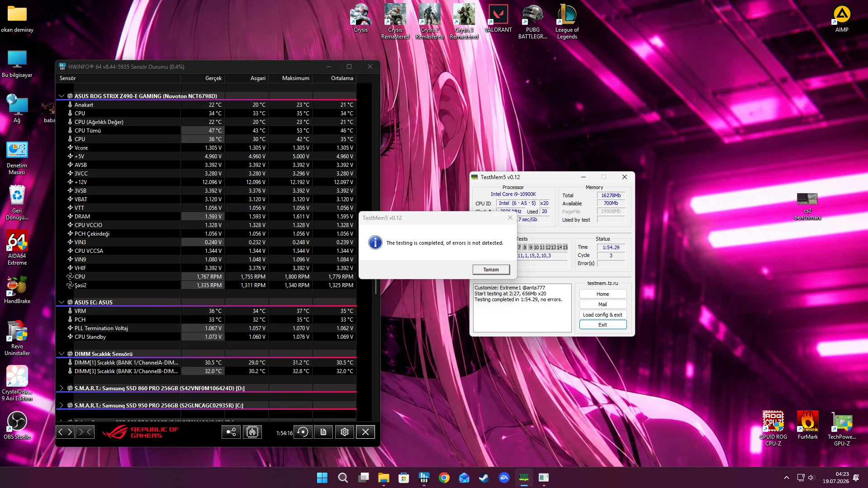
Task: Click the X button in HWiNFO bottom toolbar
Action: 365,432
